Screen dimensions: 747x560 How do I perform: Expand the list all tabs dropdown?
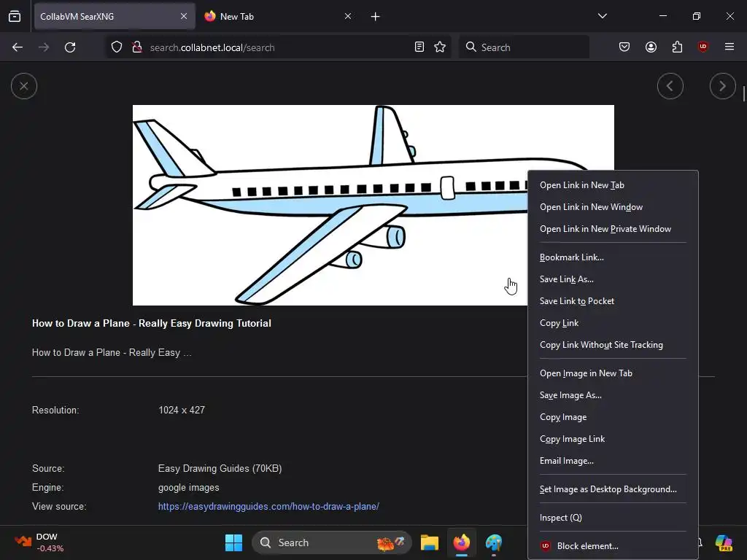point(602,17)
